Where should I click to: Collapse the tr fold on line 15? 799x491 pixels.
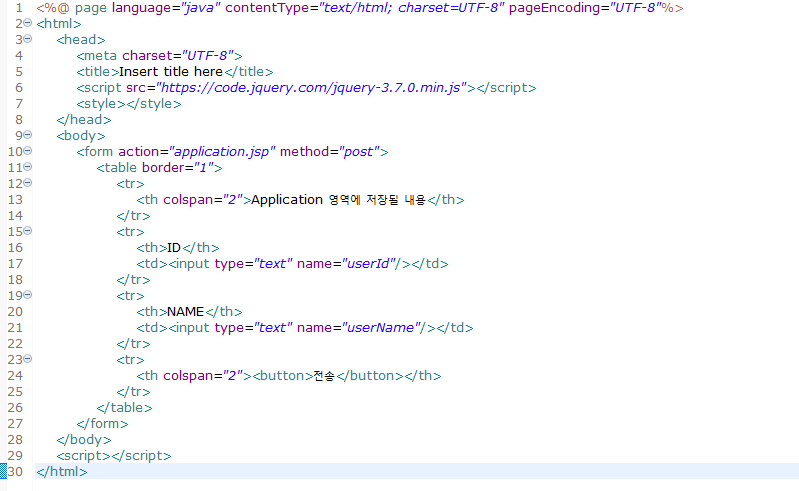click(x=28, y=231)
